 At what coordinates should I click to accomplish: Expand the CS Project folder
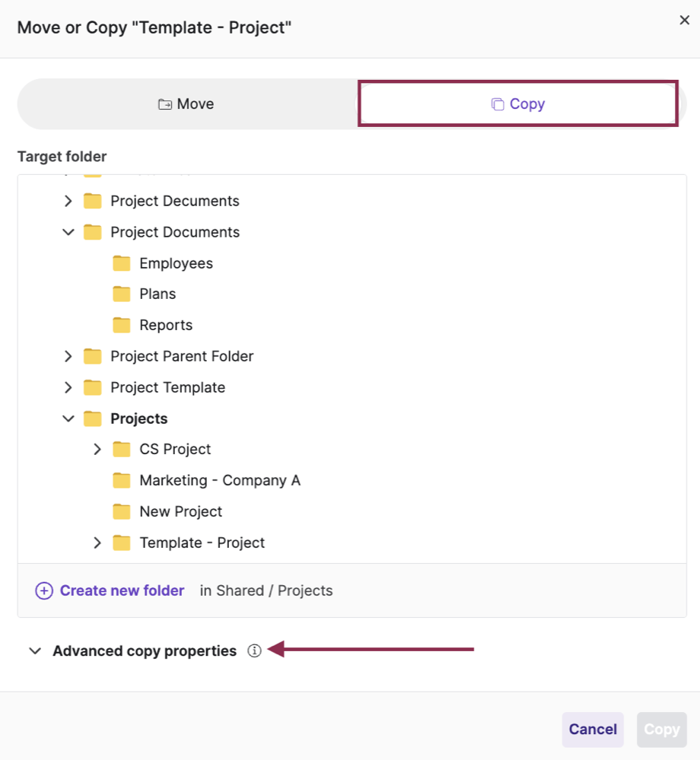(x=97, y=449)
